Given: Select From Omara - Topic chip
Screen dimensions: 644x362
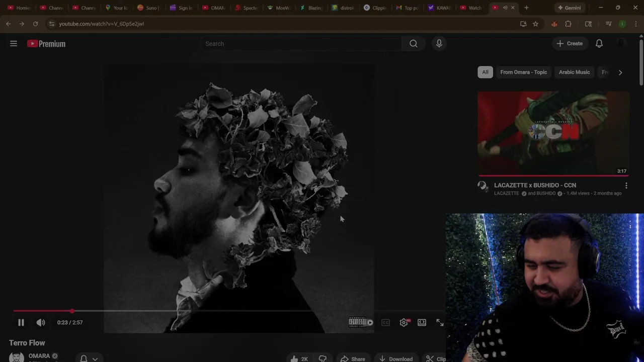Looking at the screenshot, I should [x=523, y=72].
